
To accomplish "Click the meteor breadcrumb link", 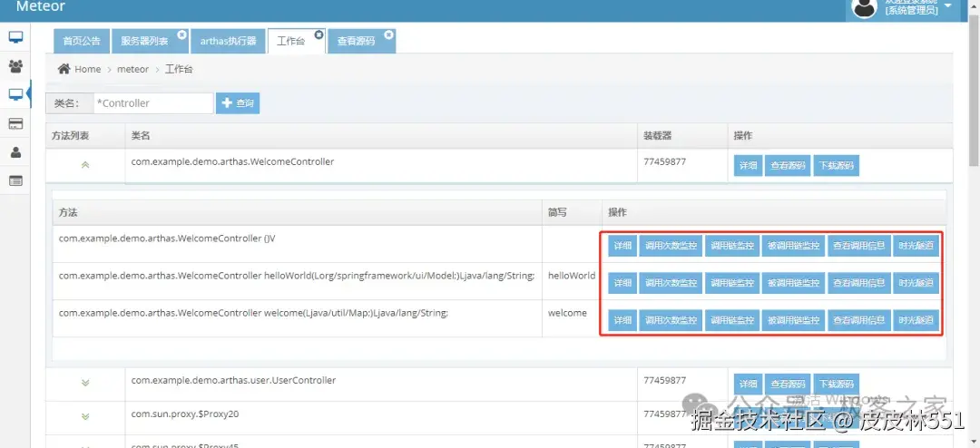I will 133,69.
